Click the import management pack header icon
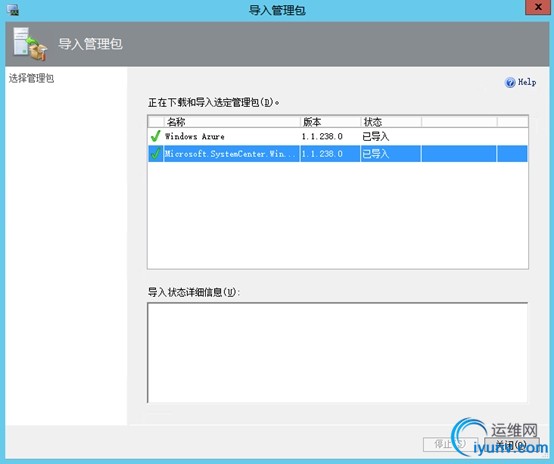Screen dimensions: 554x464 point(30,44)
